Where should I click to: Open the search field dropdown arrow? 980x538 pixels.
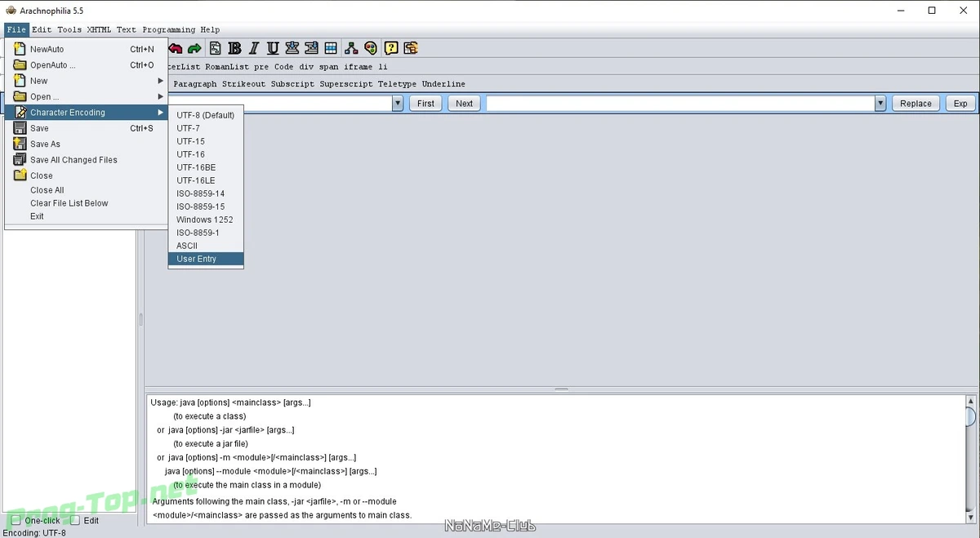coord(398,104)
